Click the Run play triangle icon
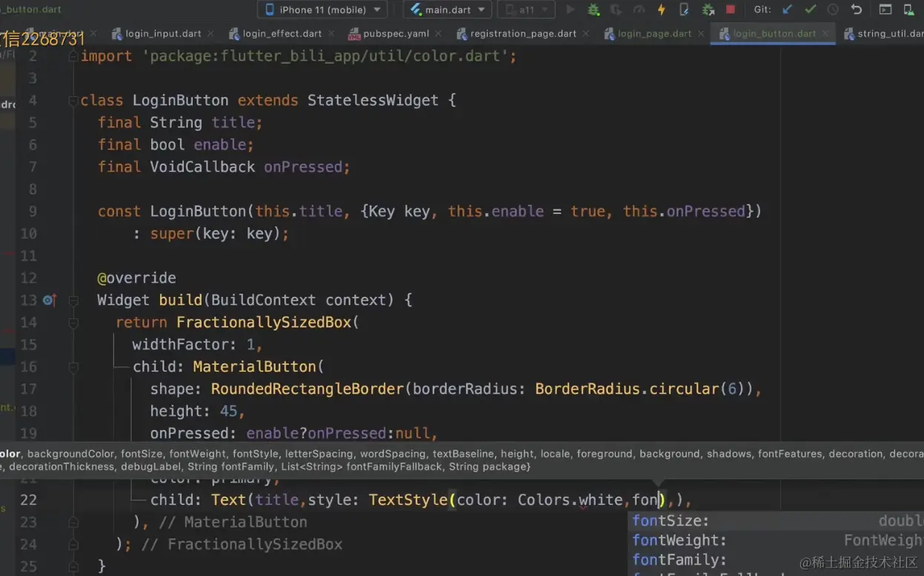This screenshot has width=924, height=576. pyautogui.click(x=571, y=10)
